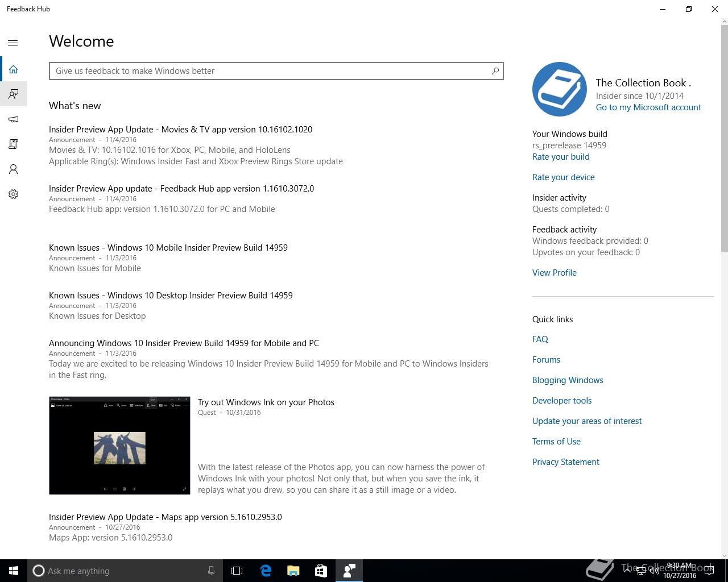Open the hamburger navigation menu
Viewport: 728px width, 582px height.
tap(13, 43)
